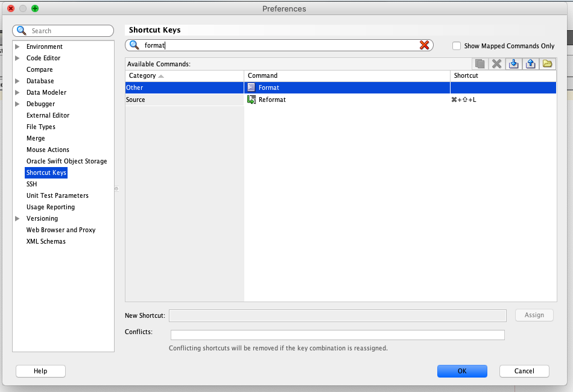573x392 pixels.
Task: Select the Source category row
Action: click(x=184, y=100)
